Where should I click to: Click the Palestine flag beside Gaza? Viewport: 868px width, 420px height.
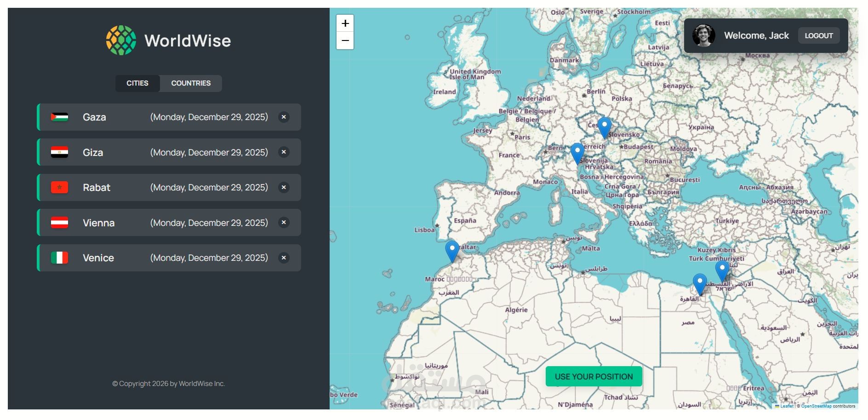point(60,117)
